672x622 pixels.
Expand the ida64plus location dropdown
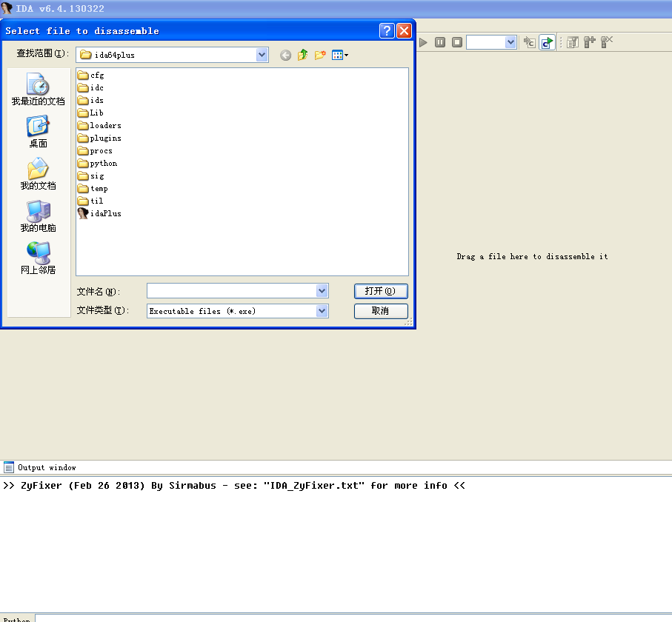[x=262, y=55]
